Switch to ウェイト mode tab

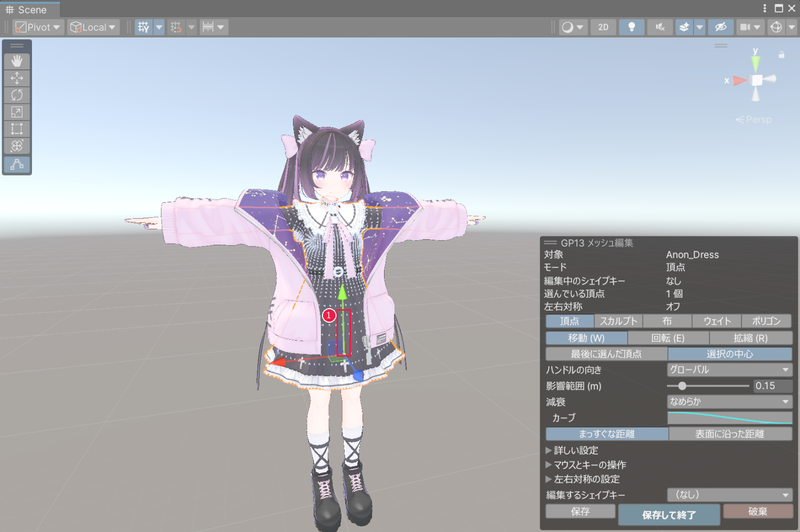pyautogui.click(x=716, y=321)
